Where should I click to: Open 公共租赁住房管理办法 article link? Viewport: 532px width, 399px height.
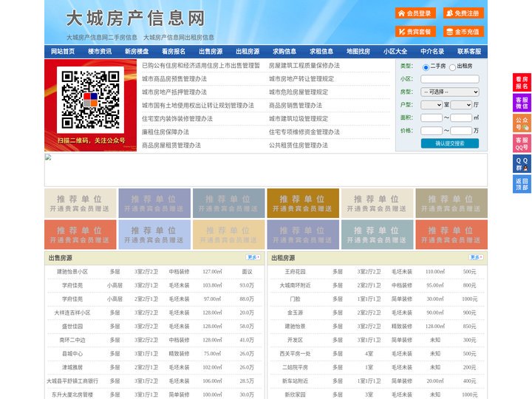[x=299, y=146]
